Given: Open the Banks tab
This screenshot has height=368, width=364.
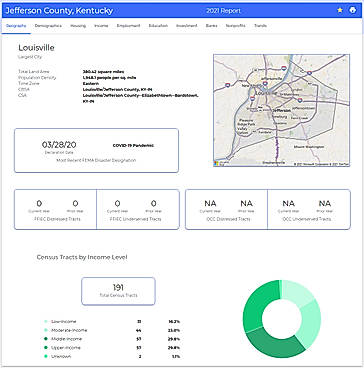Looking at the screenshot, I should click(x=211, y=26).
